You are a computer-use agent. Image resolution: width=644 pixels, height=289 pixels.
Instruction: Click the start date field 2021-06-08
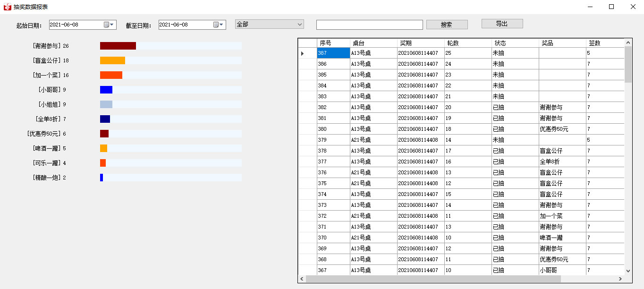(76, 25)
